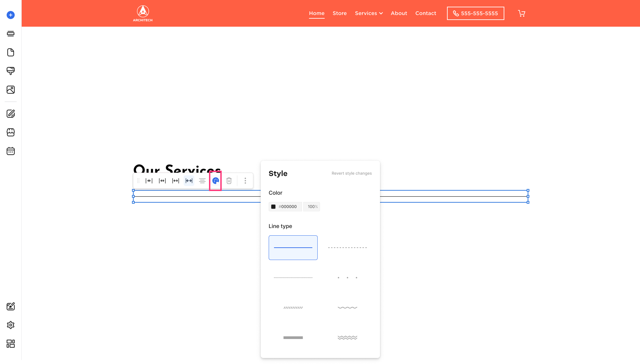This screenshot has width=640, height=364.
Task: Select the thick solid line type
Action: point(293,338)
